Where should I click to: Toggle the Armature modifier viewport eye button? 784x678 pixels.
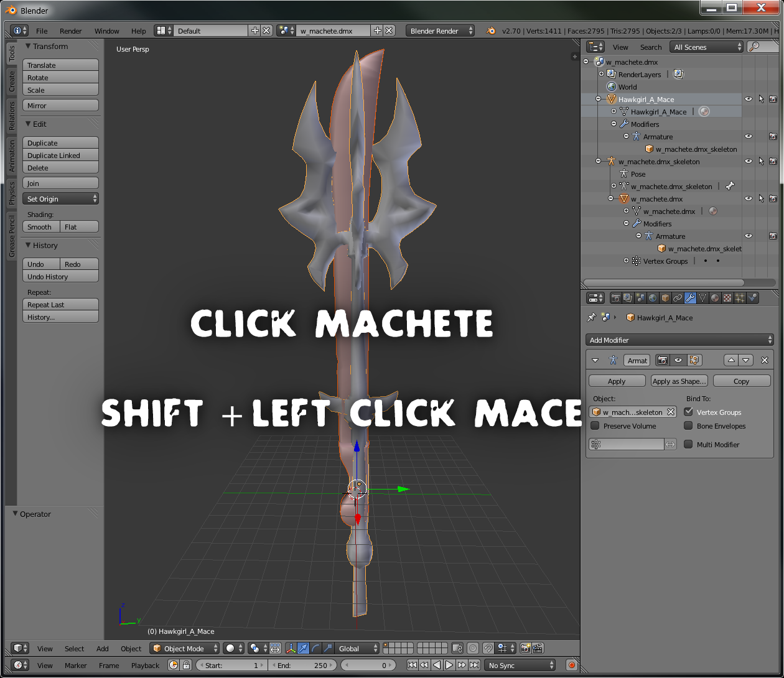click(678, 360)
